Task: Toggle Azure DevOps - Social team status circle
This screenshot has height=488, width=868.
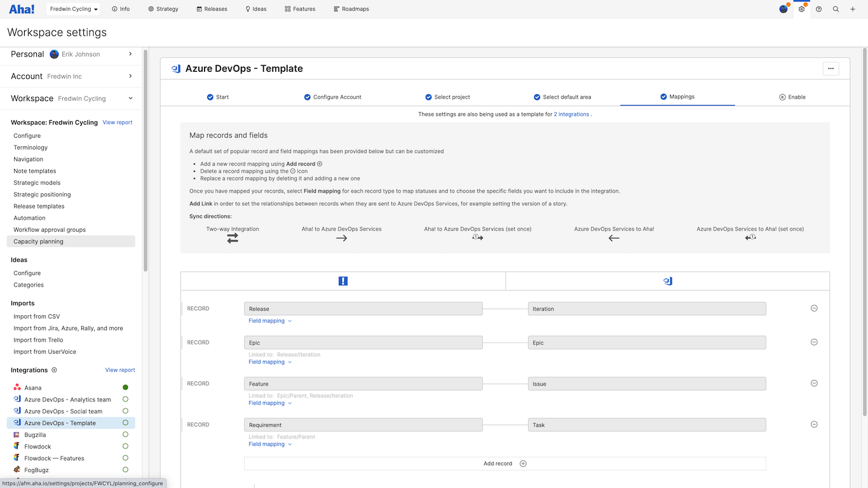Action: (x=125, y=411)
